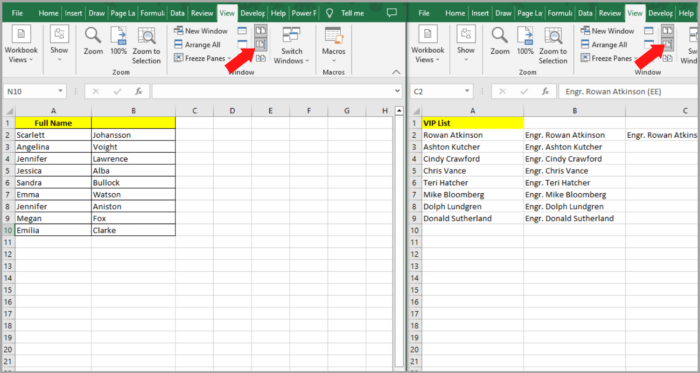Open Name Box dropdown showing N10

point(60,91)
